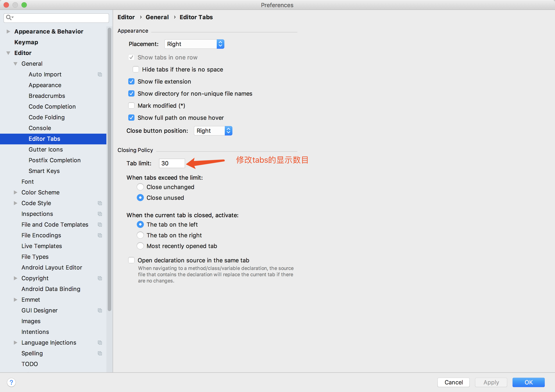The height and width of the screenshot is (392, 555).
Task: Click project-level icon beside Code Style
Action: 100,203
